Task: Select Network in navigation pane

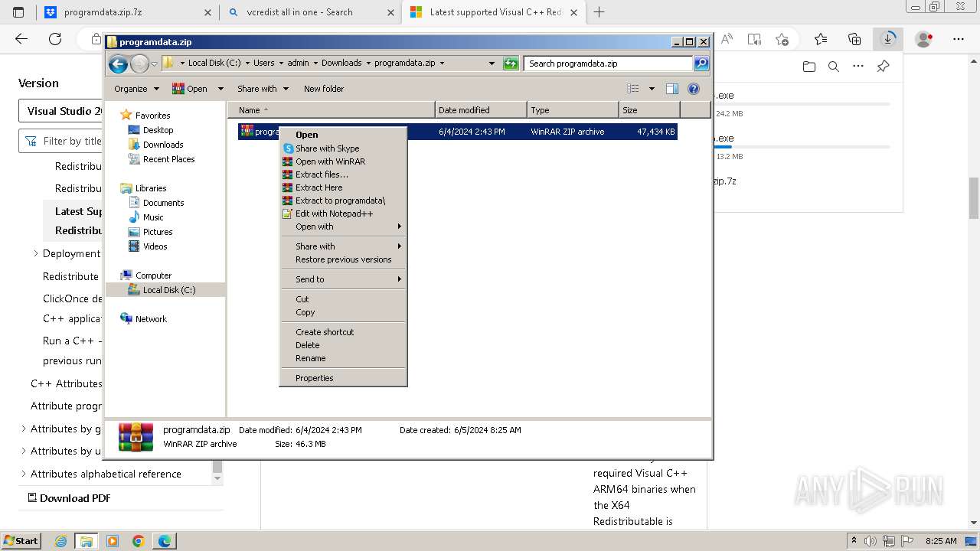Action: click(151, 319)
